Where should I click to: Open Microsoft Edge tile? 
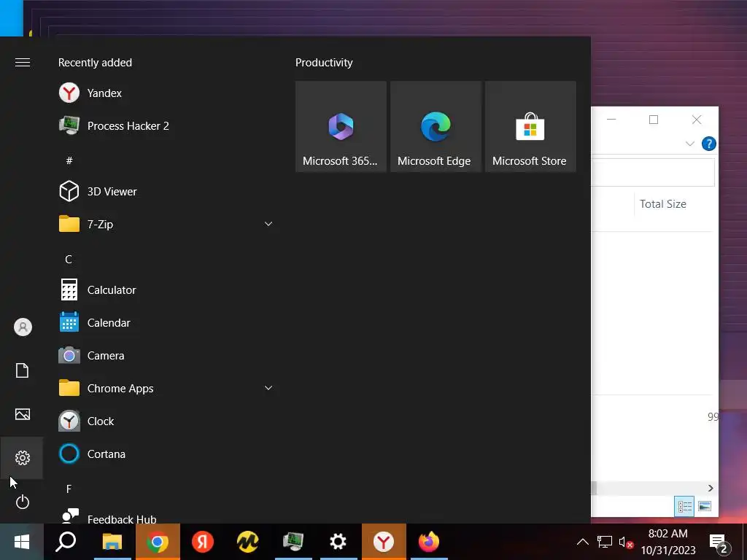pos(436,127)
